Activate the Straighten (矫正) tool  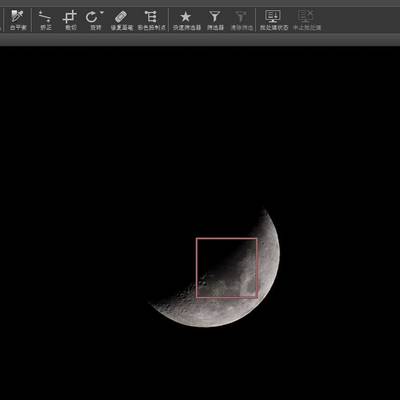coord(45,17)
